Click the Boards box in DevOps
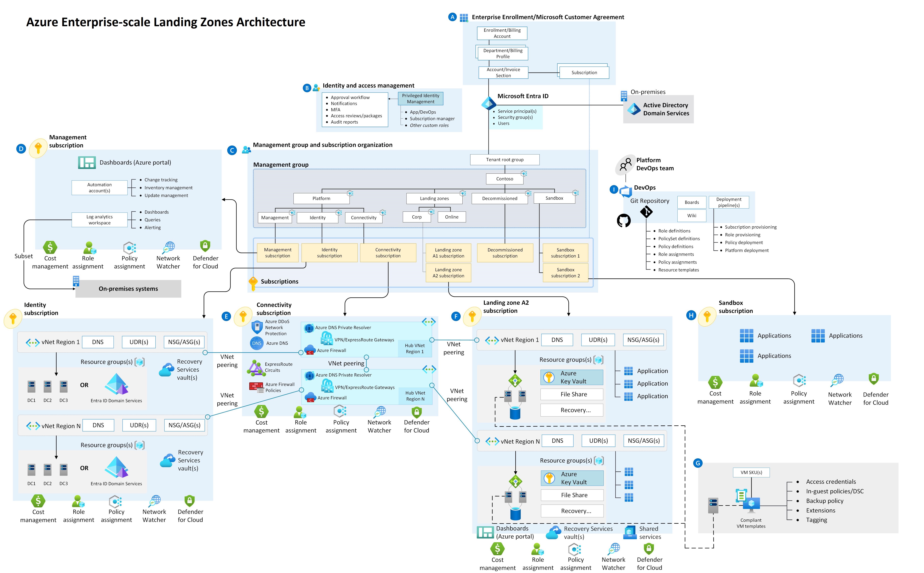The width and height of the screenshot is (924, 573). pos(692,202)
